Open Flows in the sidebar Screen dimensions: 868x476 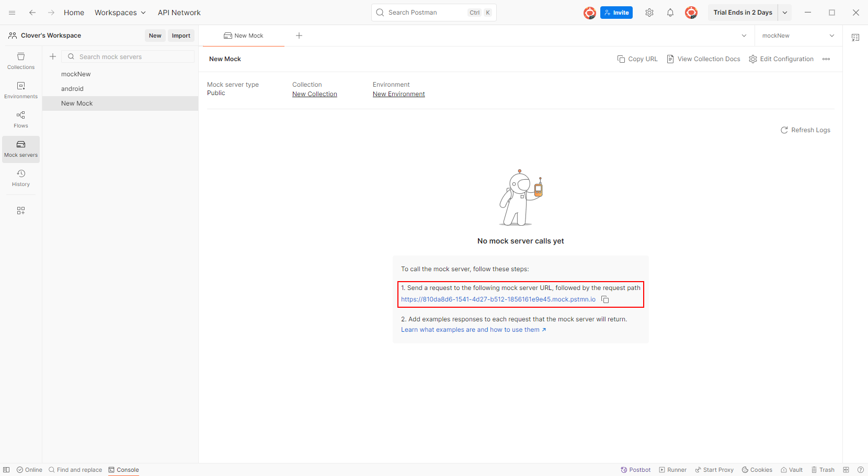click(21, 120)
